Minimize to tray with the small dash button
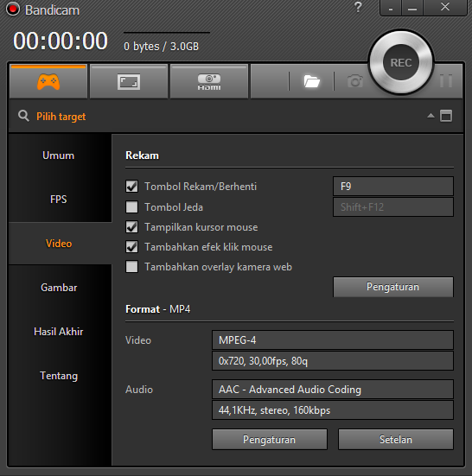Image resolution: width=472 pixels, height=476 pixels. click(x=391, y=8)
